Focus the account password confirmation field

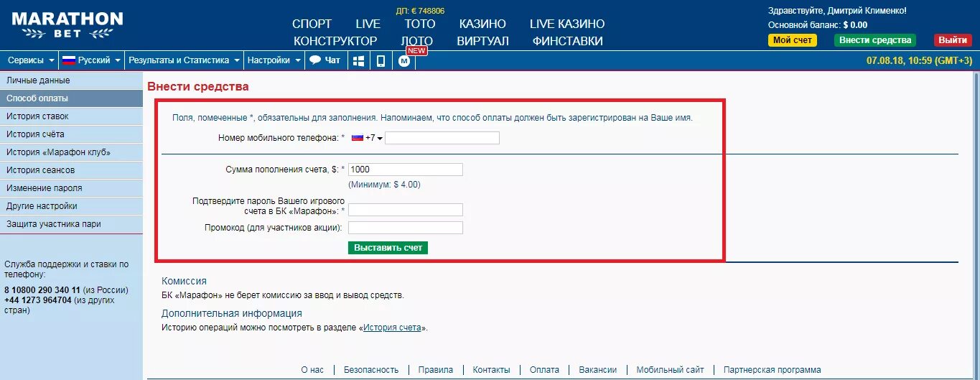coord(406,210)
